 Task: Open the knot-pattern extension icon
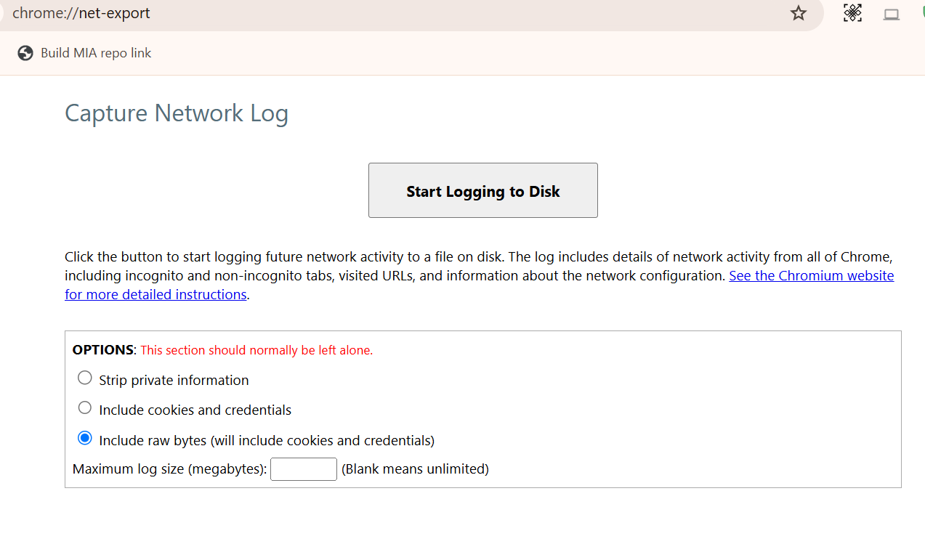tap(852, 13)
